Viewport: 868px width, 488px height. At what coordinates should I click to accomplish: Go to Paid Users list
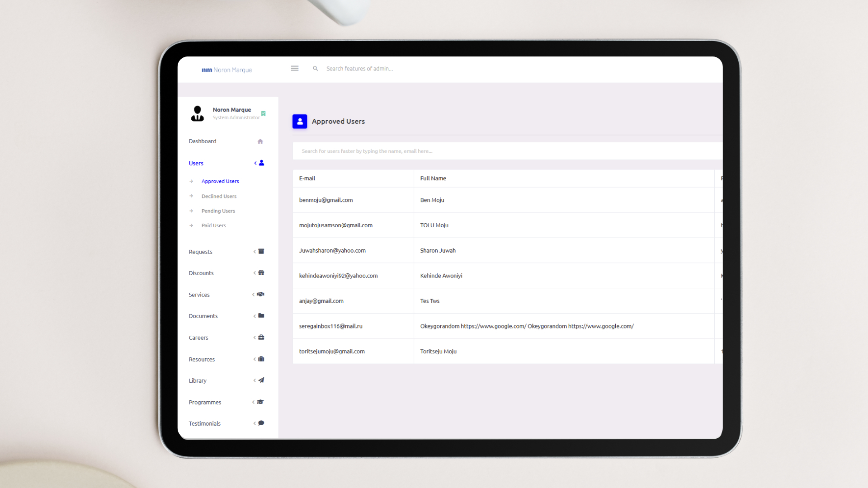pyautogui.click(x=213, y=225)
